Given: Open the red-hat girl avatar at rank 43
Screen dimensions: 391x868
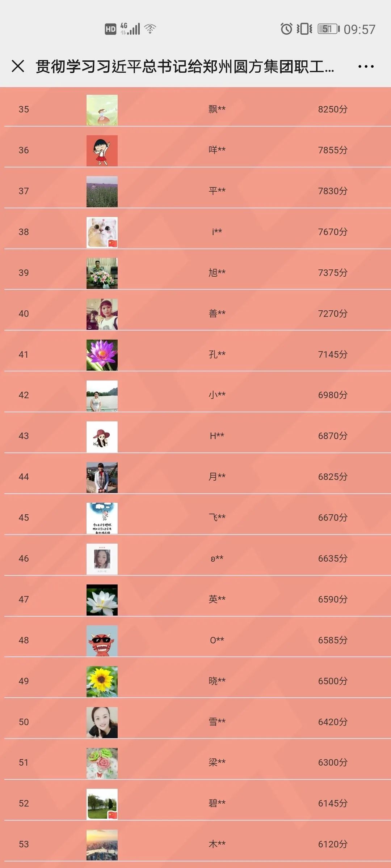Looking at the screenshot, I should pos(102,437).
